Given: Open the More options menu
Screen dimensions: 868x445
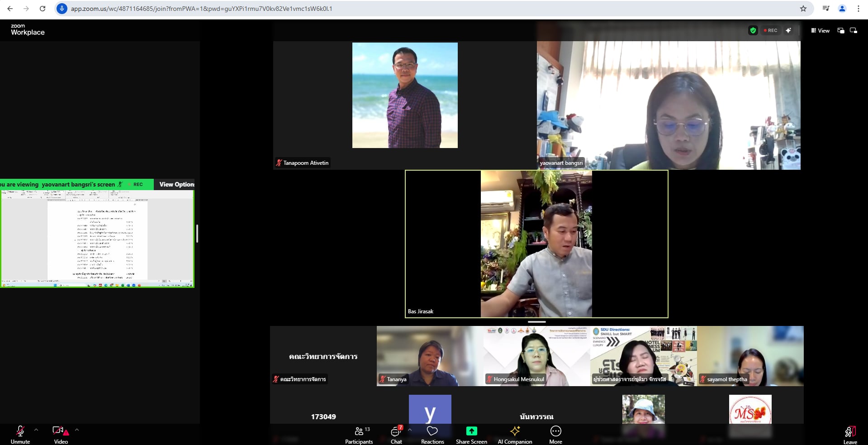Looking at the screenshot, I should 555,435.
